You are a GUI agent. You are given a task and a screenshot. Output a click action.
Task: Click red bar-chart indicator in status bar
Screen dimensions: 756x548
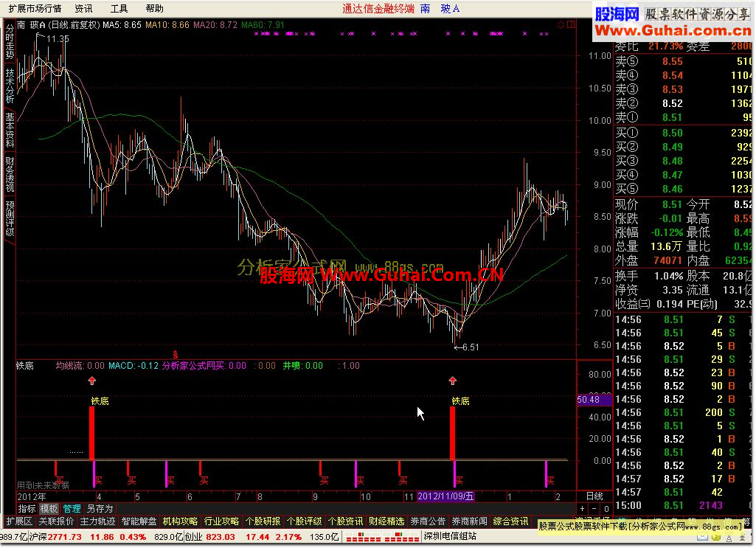tap(381, 537)
